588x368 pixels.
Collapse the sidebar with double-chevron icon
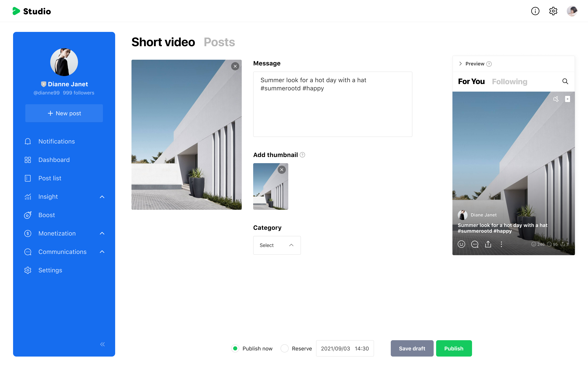[102, 344]
